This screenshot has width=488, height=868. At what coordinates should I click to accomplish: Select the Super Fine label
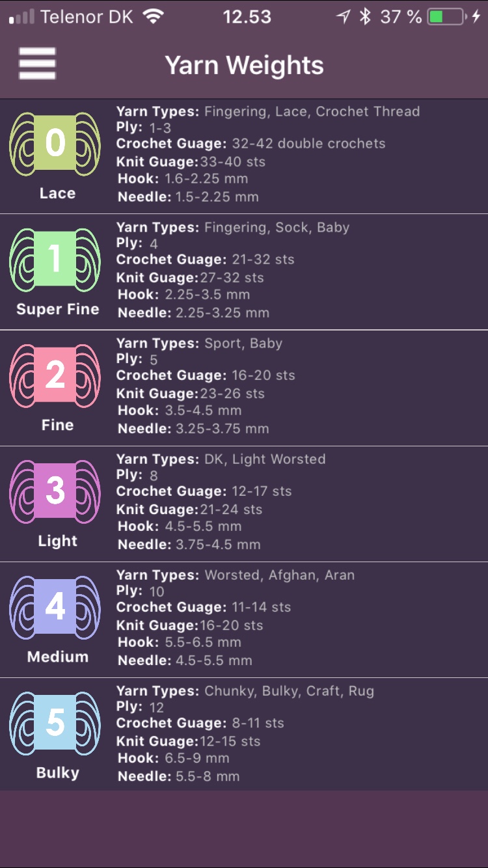point(57,309)
